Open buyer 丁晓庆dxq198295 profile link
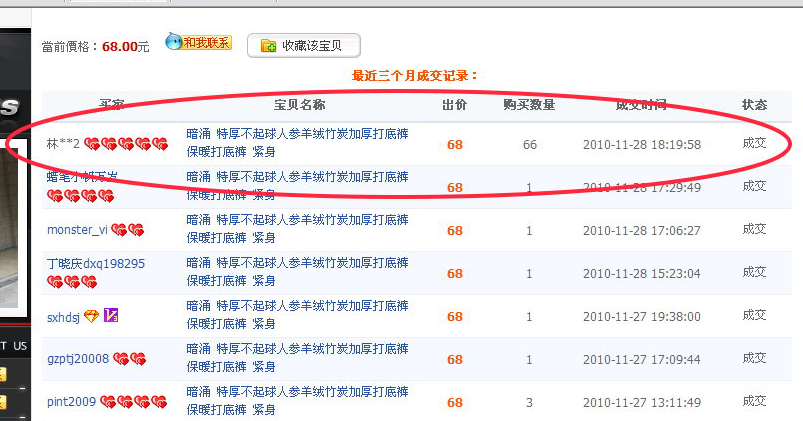The image size is (803, 421). click(x=96, y=264)
